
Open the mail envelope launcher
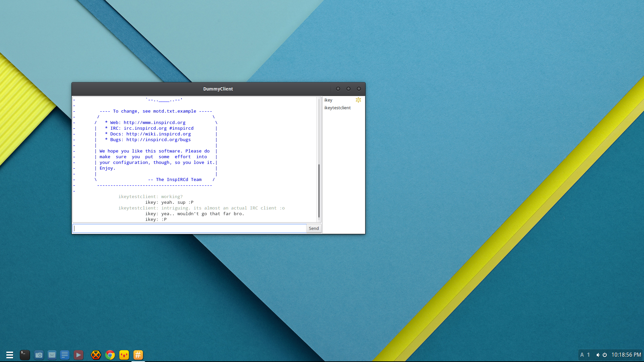(52, 355)
